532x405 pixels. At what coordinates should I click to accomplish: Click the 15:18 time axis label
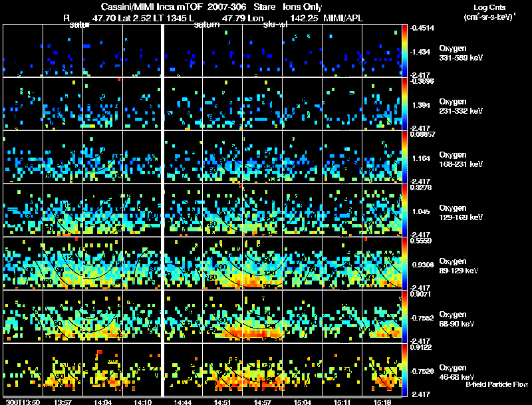point(382,402)
